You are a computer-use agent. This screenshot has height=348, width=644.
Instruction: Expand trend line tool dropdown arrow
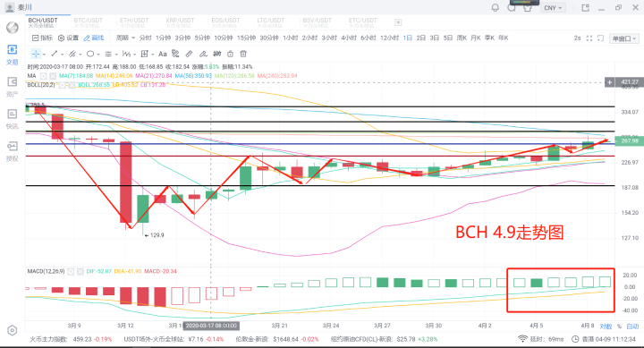[62, 55]
